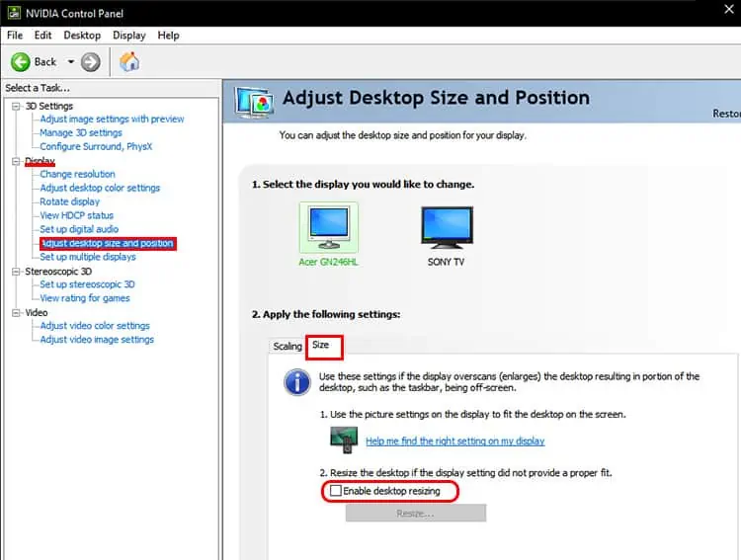Click the NVIDIA Control Panel title icon
This screenshot has width=741, height=560.
[14, 13]
